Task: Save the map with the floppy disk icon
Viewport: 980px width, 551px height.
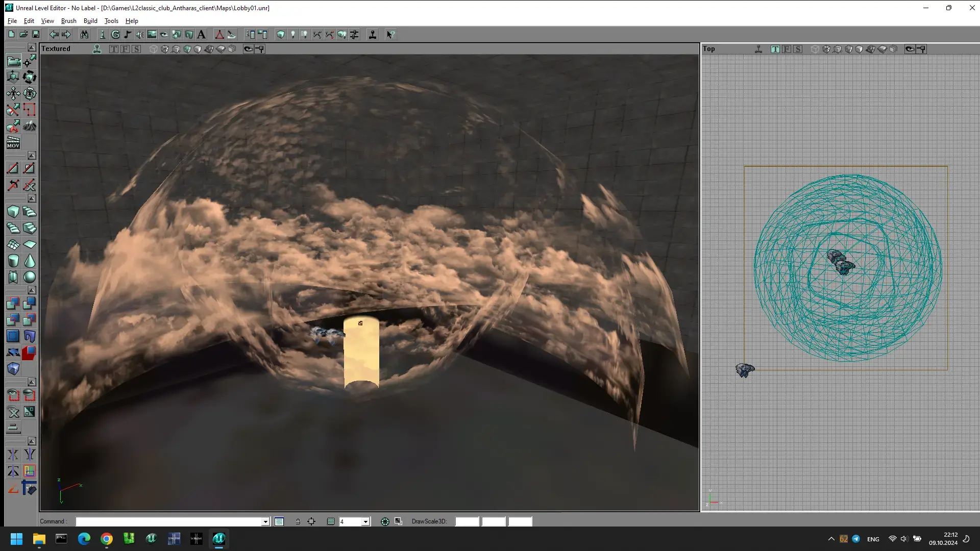Action: 36,34
